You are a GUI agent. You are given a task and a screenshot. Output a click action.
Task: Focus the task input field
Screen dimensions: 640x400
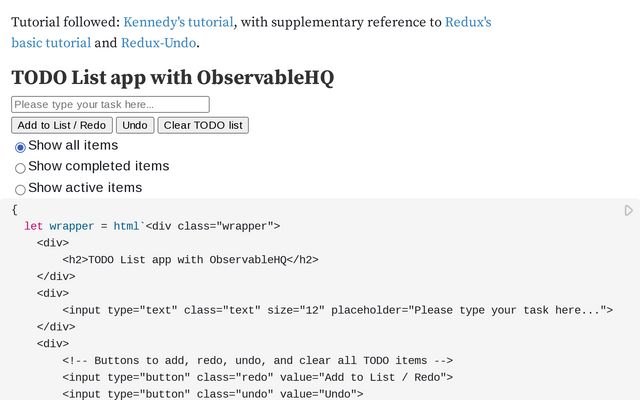tap(110, 104)
